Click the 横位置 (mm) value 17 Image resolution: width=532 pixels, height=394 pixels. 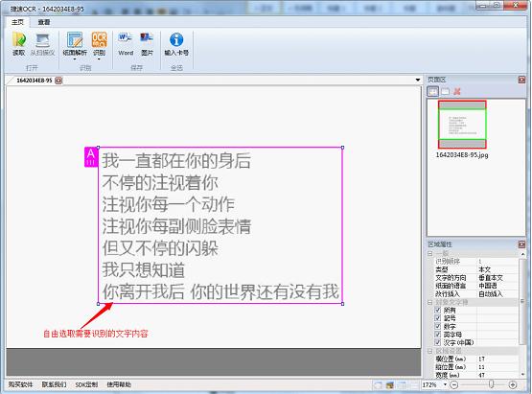[481, 359]
